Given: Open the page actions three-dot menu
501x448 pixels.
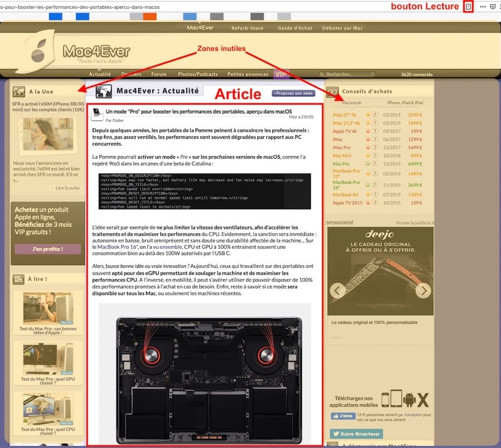Looking at the screenshot, I should tap(483, 7).
